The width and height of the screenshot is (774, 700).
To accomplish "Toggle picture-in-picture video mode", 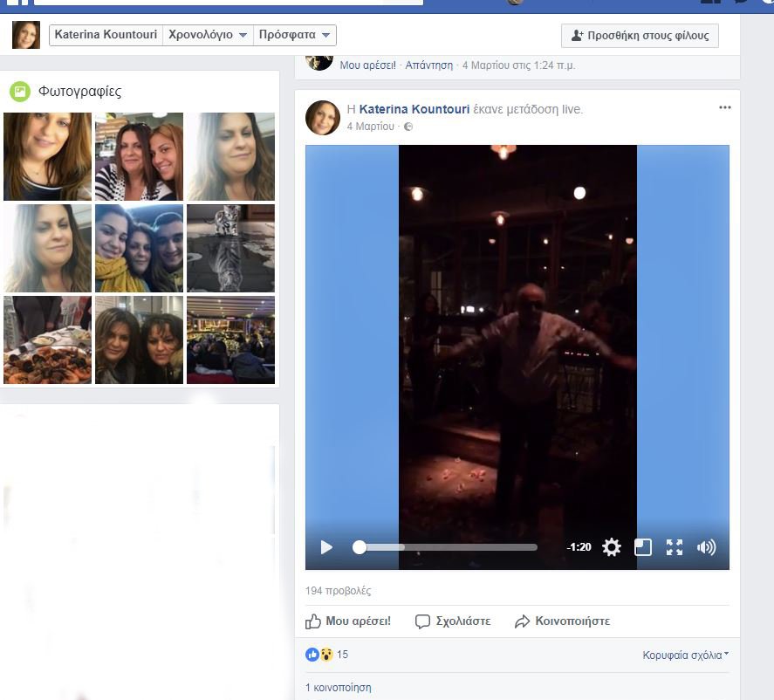I will click(x=642, y=547).
